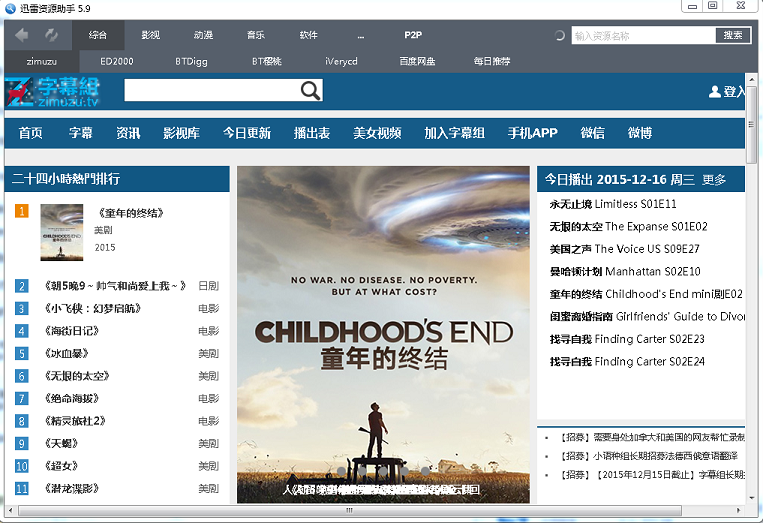763x523 pixels.
Task: Open 无垠的太空 The Expanse S01E02
Action: pos(628,226)
